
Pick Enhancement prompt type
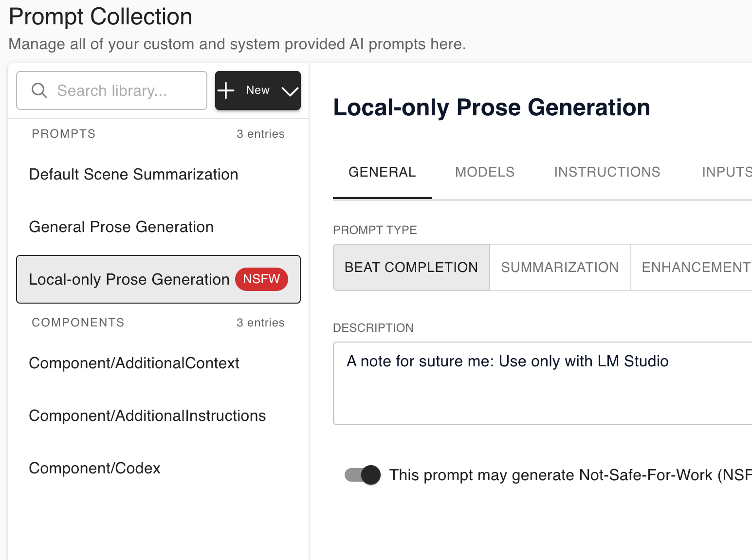(x=695, y=268)
